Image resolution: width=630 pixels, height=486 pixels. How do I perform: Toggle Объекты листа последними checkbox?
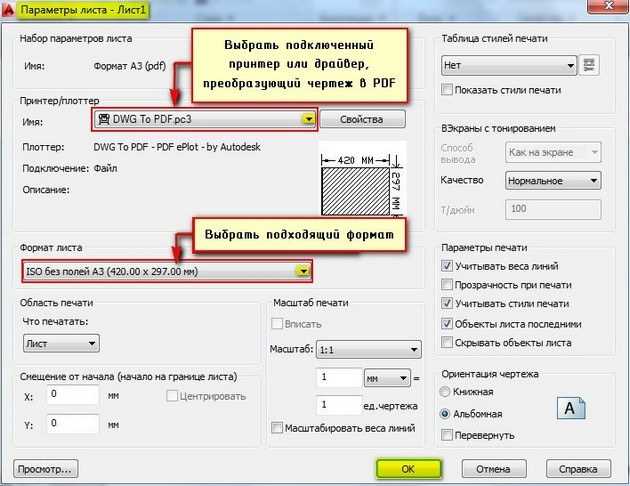[x=446, y=323]
